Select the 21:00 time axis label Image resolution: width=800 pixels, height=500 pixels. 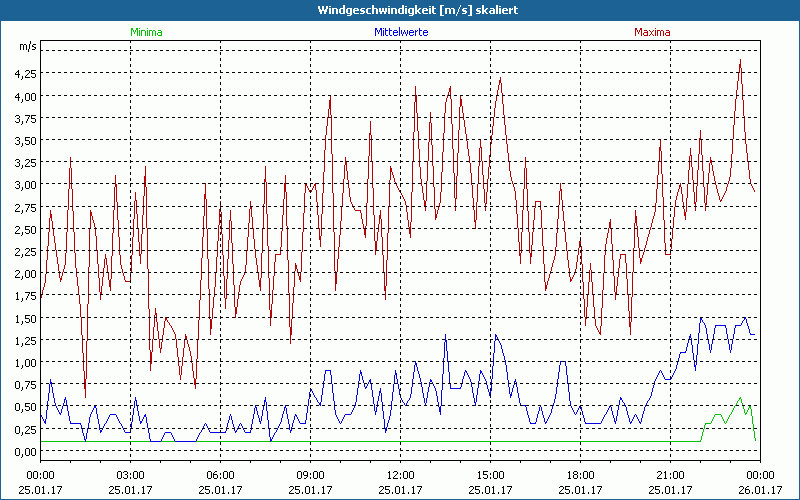click(670, 475)
